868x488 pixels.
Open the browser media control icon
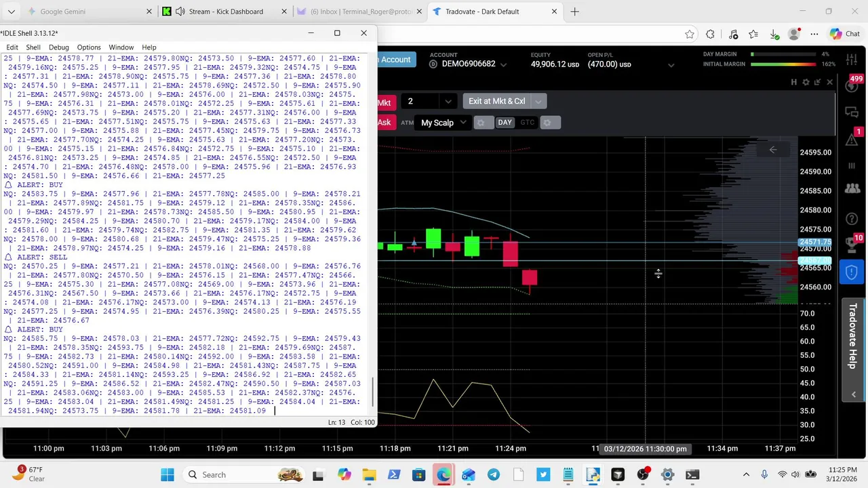pos(733,34)
